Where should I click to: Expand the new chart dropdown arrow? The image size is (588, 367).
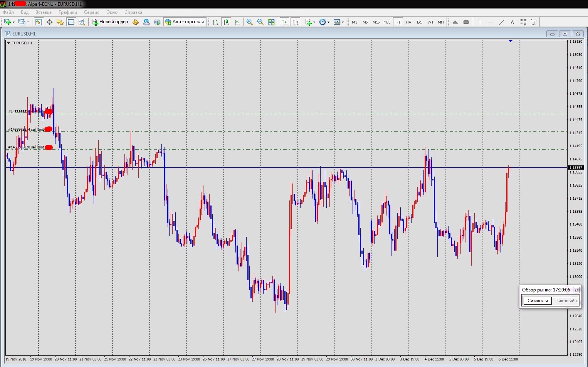coord(14,22)
